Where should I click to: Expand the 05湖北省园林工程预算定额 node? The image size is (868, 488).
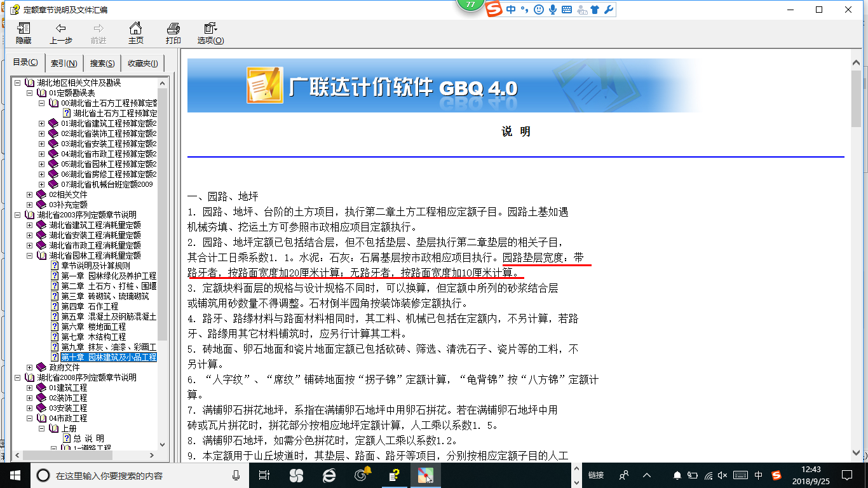pos(41,164)
